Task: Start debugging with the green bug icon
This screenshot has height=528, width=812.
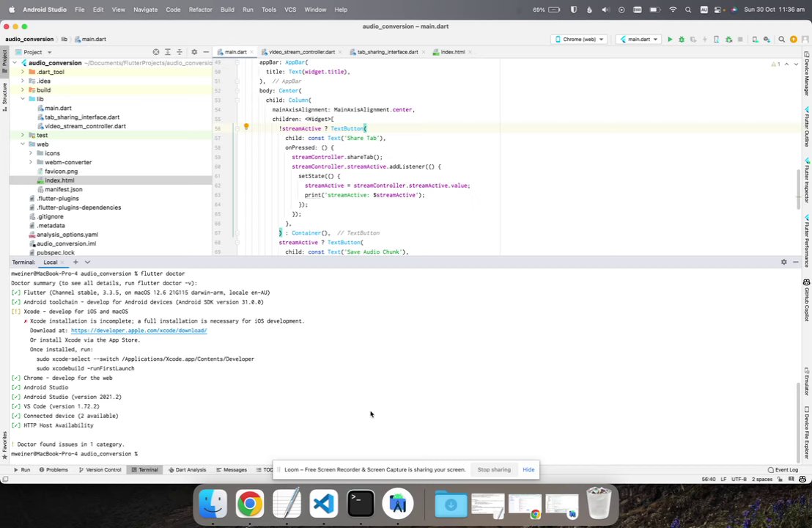Action: 681,40
